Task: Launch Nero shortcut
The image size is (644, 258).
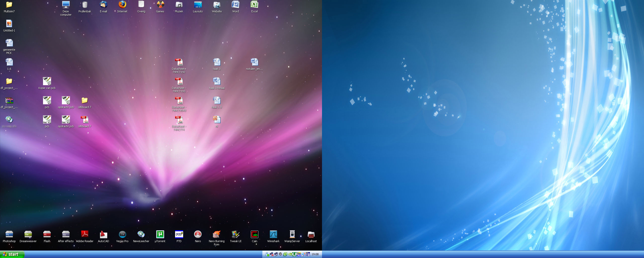Action: 198,237
